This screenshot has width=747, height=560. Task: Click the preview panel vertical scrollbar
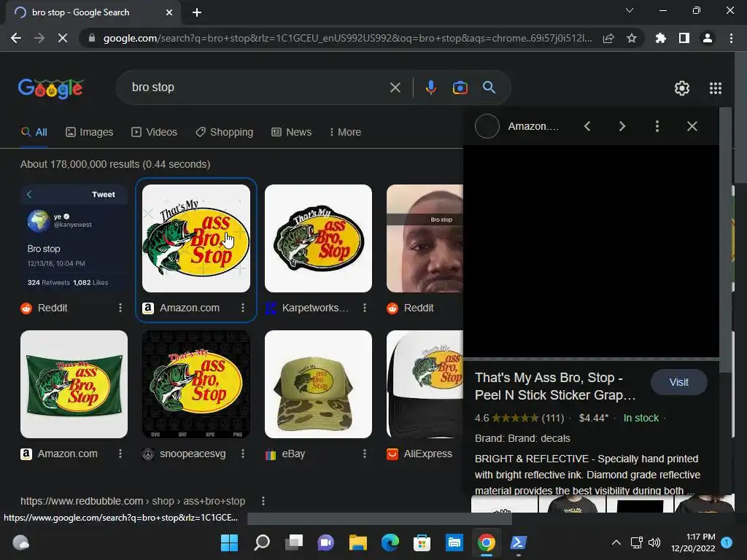(x=726, y=240)
